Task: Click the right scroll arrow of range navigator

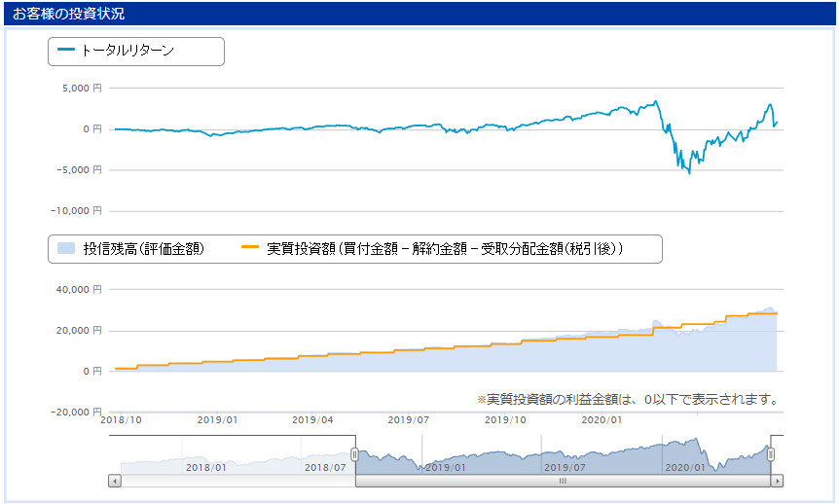Action: [777, 481]
